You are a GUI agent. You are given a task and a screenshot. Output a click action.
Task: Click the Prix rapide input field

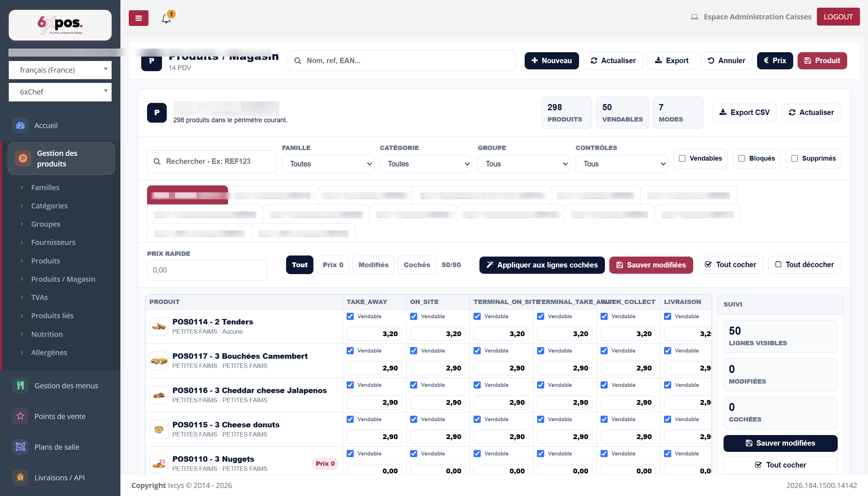pos(207,270)
